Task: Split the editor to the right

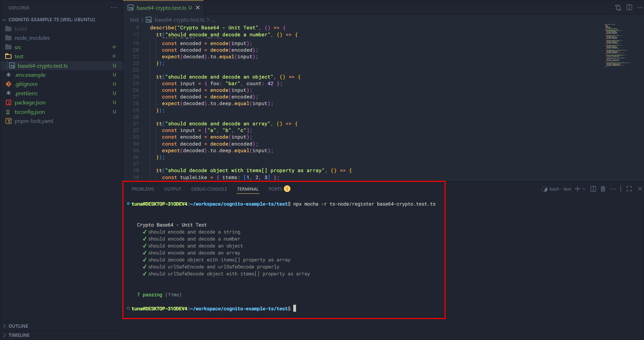Action: pyautogui.click(x=629, y=8)
